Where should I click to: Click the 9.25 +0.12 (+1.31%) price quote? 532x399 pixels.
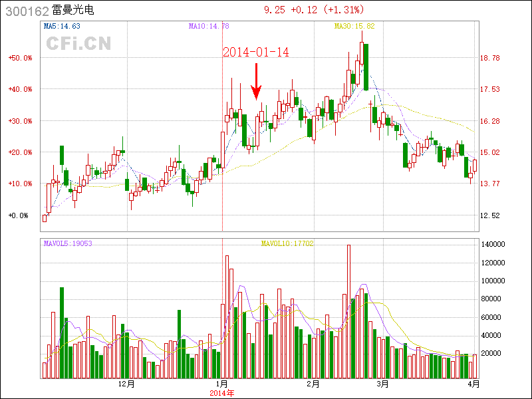tap(319, 10)
